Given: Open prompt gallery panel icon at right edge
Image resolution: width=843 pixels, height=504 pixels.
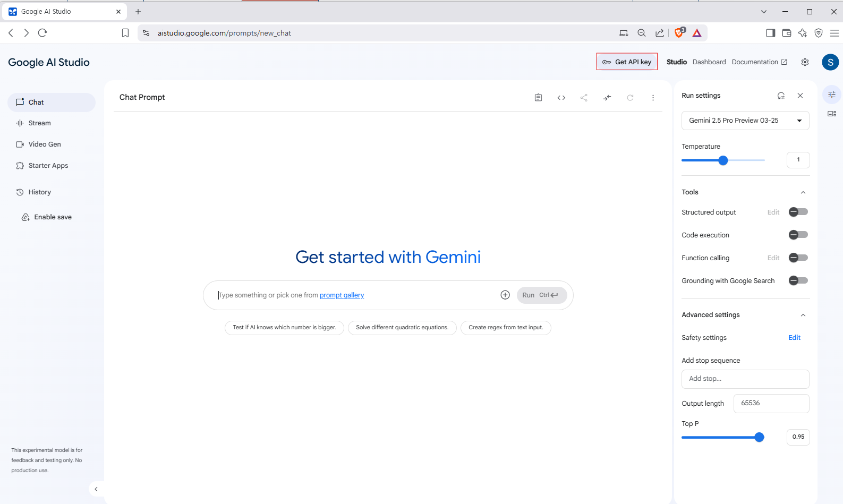Looking at the screenshot, I should pos(832,114).
